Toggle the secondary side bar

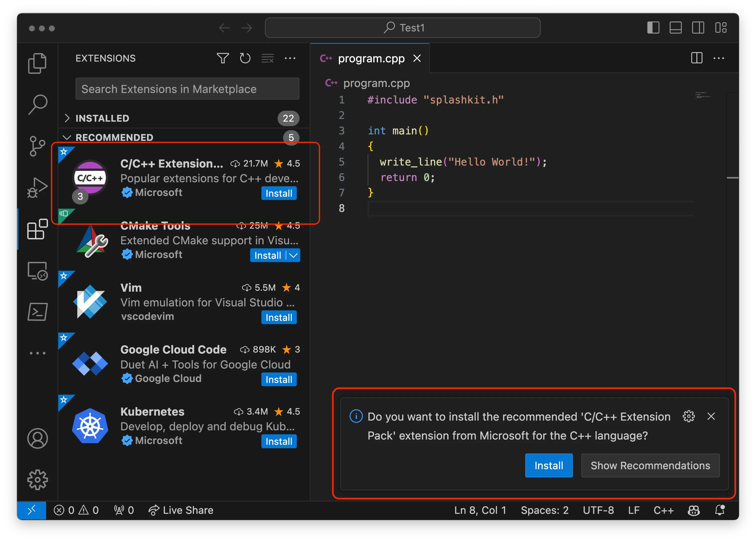coord(698,28)
